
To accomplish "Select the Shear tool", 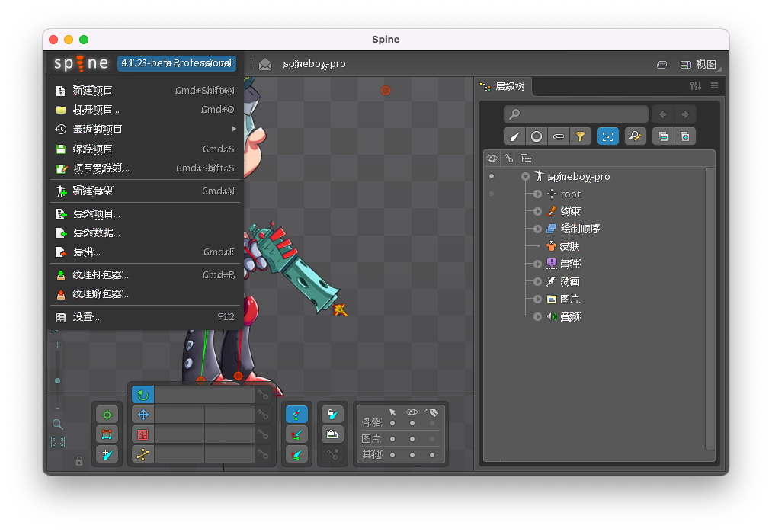I will coord(142,455).
